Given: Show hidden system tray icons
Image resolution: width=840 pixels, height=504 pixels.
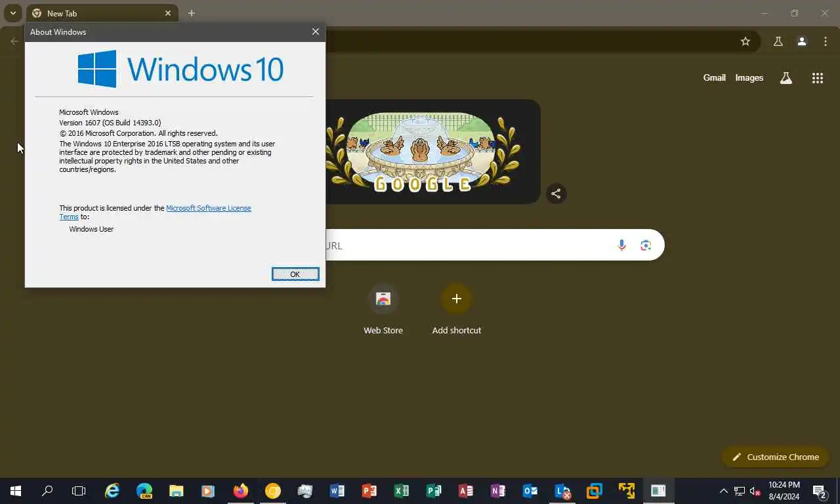Looking at the screenshot, I should click(723, 491).
